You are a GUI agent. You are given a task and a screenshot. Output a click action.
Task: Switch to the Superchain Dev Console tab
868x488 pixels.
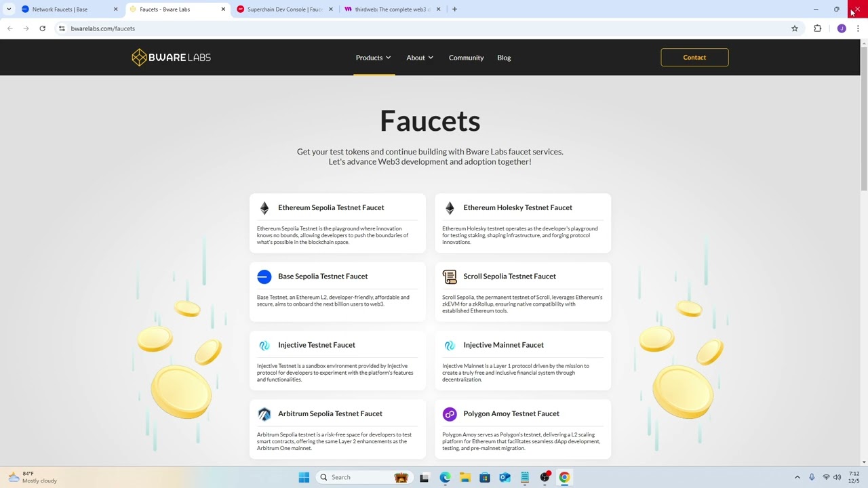(284, 9)
